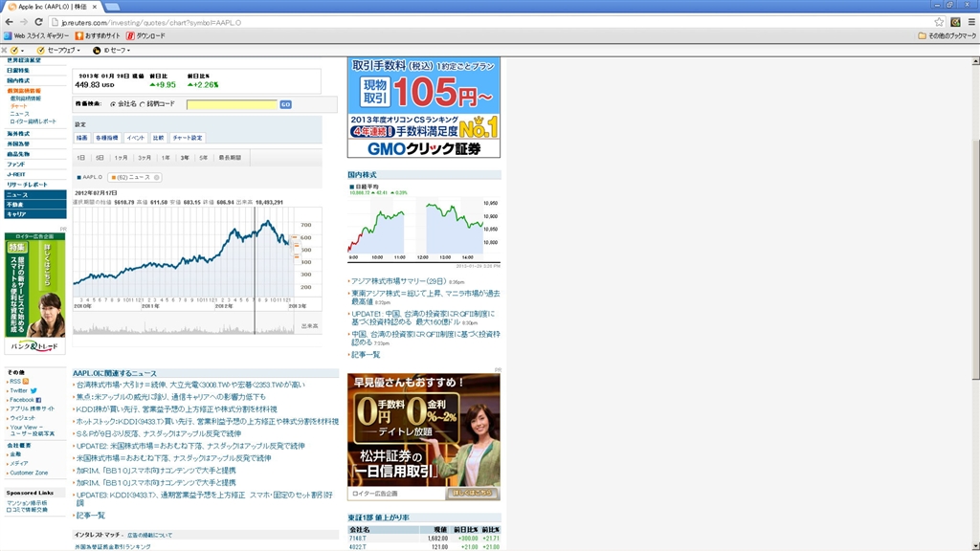Click the browser forward arrow

coord(23,22)
